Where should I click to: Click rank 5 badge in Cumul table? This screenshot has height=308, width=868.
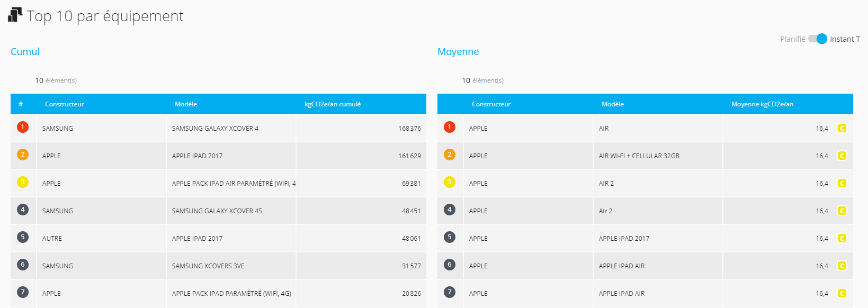[x=23, y=237]
